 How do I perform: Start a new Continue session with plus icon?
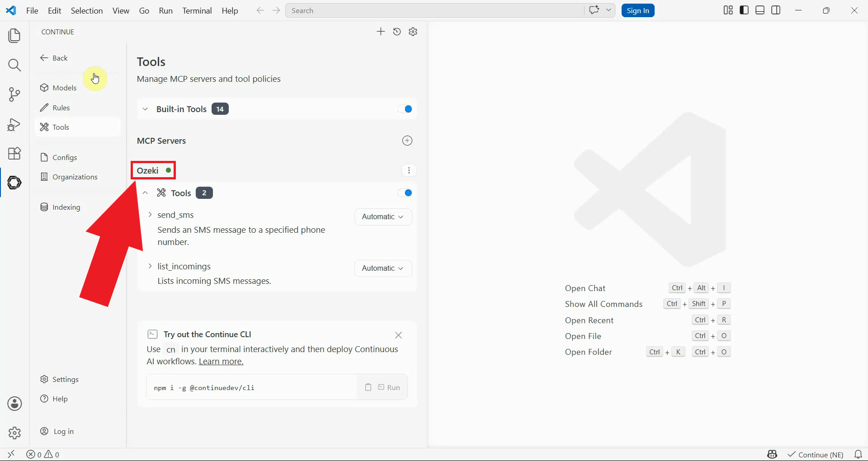pos(381,32)
